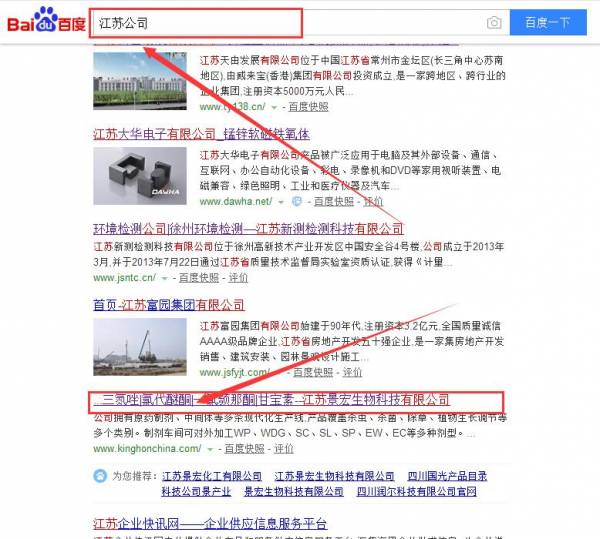The image size is (600, 539).
Task: Expand dropdown arrow beside www.dawha.net
Action: point(281,202)
